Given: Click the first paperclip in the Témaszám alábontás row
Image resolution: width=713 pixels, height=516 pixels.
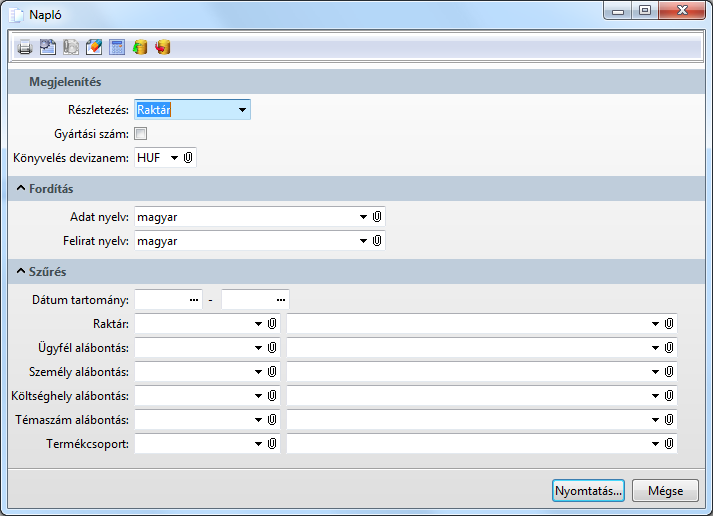Looking at the screenshot, I should [x=272, y=420].
